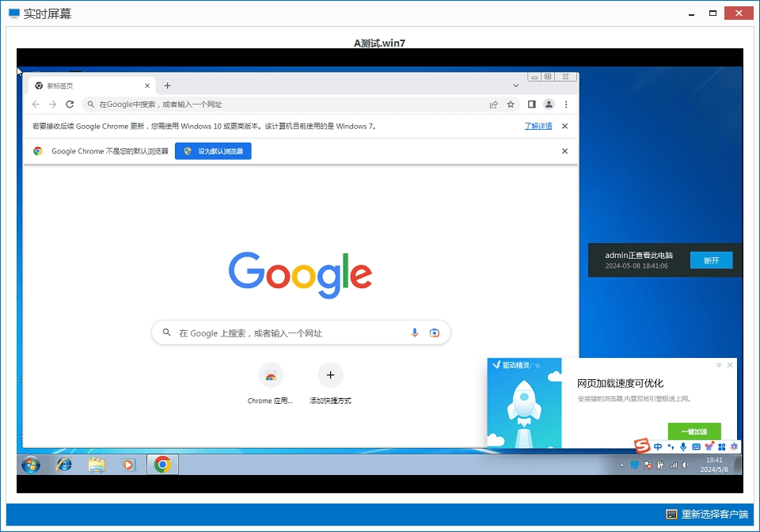
Task: Click the network signal tray icon
Action: click(x=673, y=465)
